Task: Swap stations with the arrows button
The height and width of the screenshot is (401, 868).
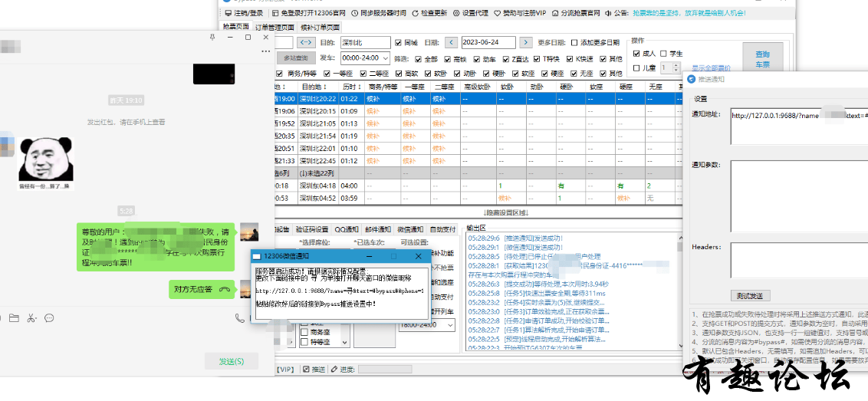Action: (x=306, y=42)
